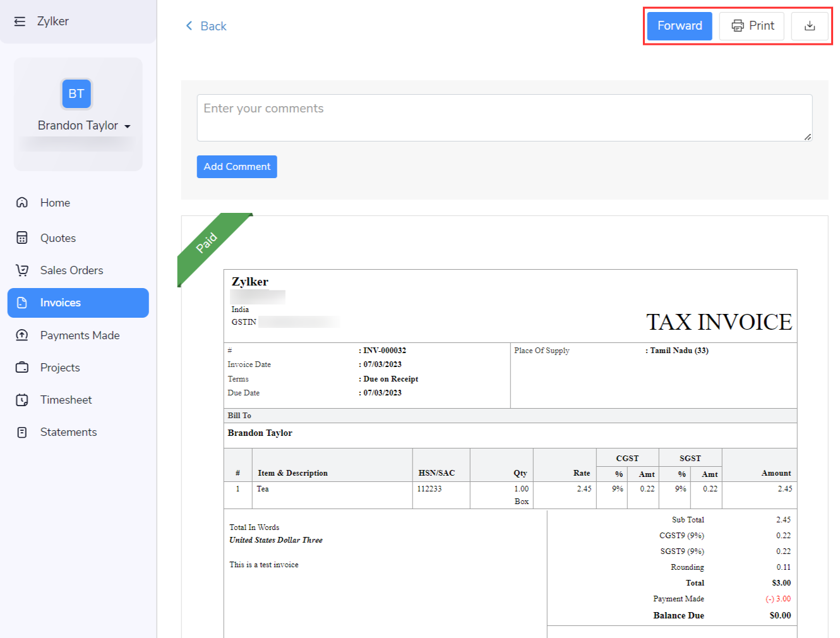Viewport: 840px width, 638px height.
Task: Collapse the sidebar using the hamburger icon
Action: click(20, 20)
